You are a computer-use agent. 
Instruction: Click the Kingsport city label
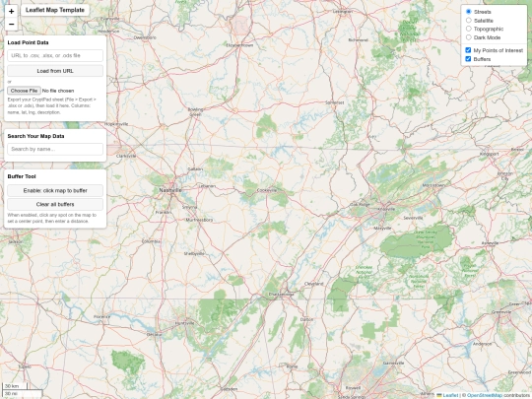[490, 154]
